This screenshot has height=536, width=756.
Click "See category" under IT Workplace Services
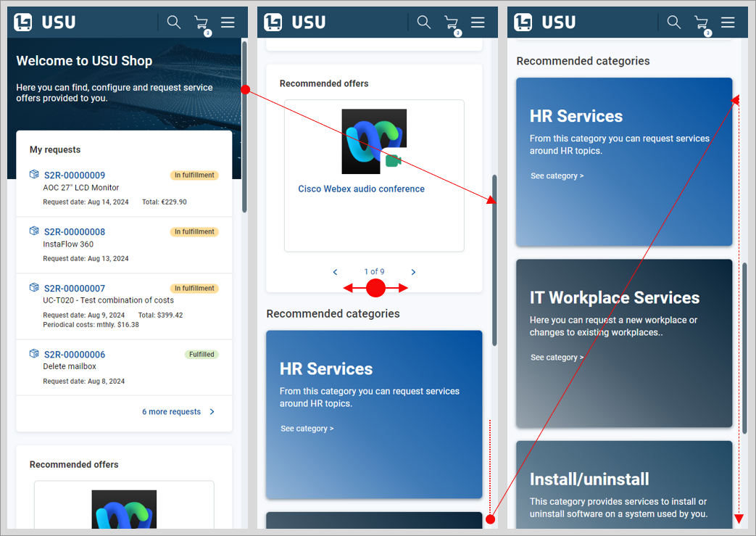pos(557,358)
